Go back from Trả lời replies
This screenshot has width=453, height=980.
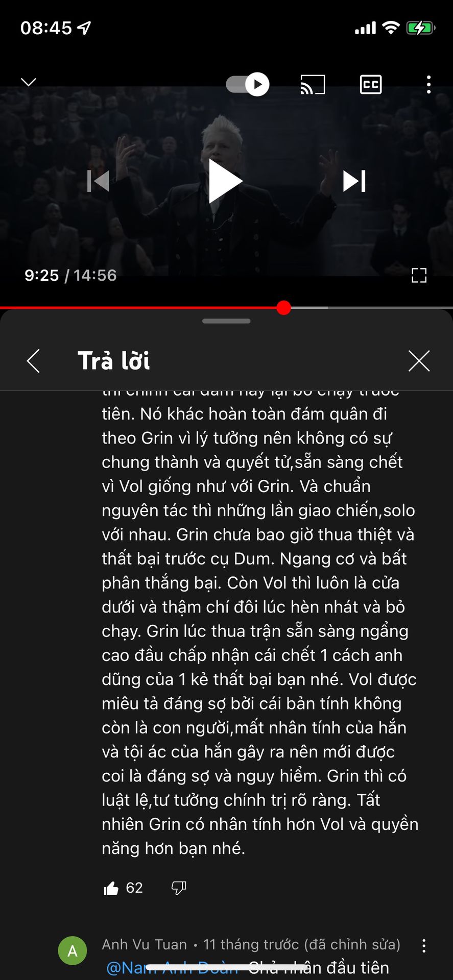coord(33,361)
